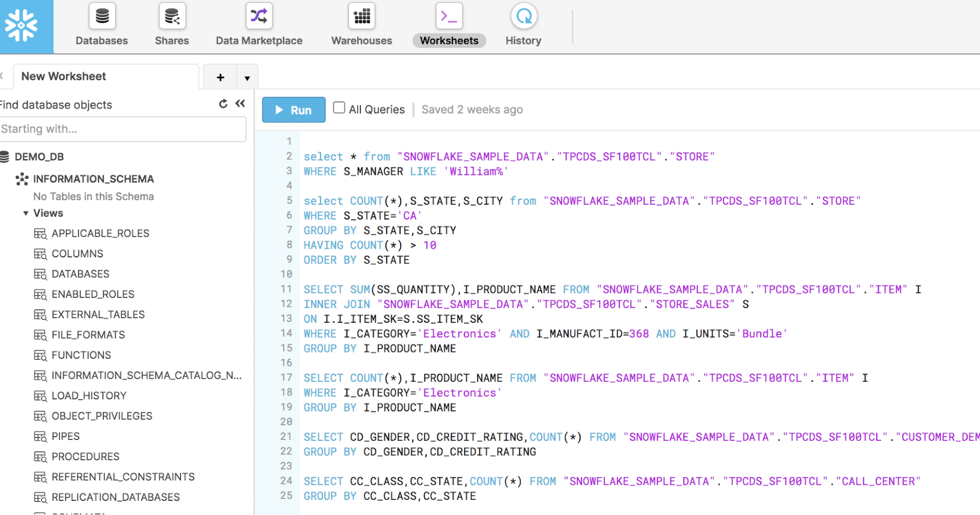The width and height of the screenshot is (980, 515).
Task: Click the INFORMATION_SCHEMA schema icon
Action: (22, 179)
